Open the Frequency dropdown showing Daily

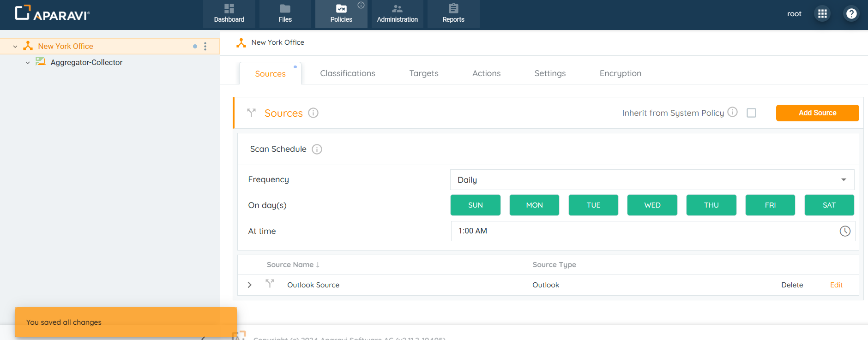[x=651, y=180]
